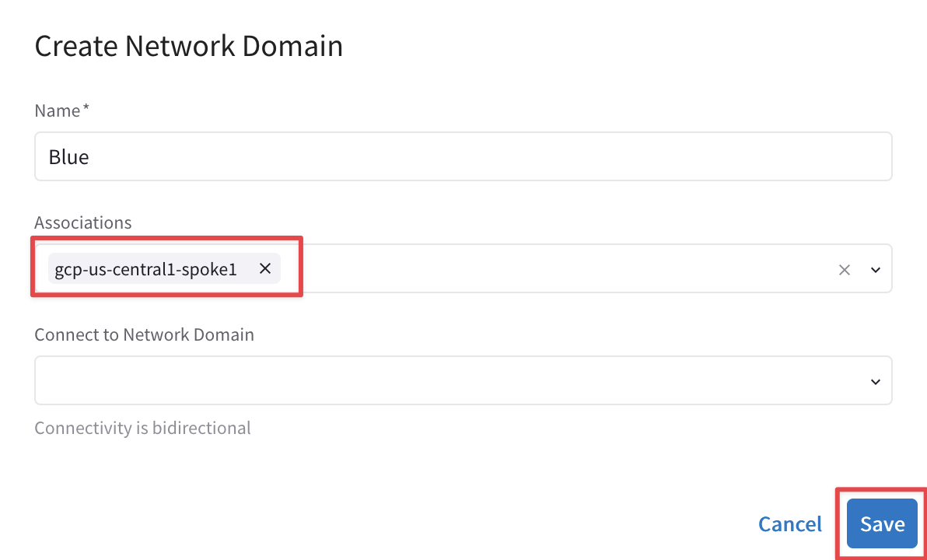
Task: Click the Connectivity is bidirectional hint text
Action: pos(142,428)
